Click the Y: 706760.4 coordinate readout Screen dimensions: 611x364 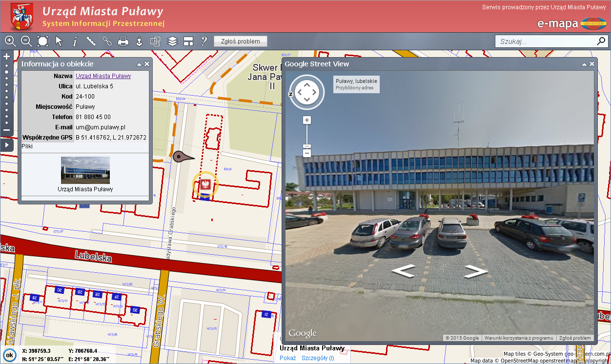pos(83,351)
